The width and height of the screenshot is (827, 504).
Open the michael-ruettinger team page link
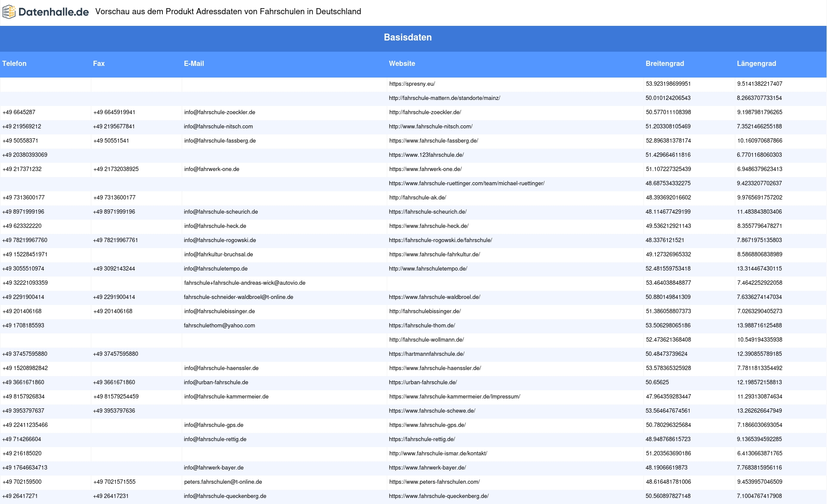[x=466, y=184]
